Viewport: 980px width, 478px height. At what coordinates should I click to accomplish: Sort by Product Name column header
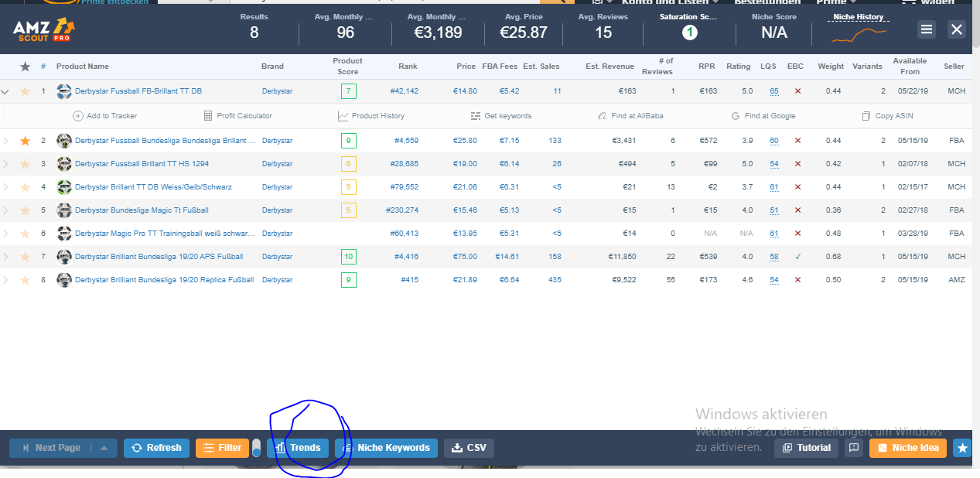(x=83, y=67)
